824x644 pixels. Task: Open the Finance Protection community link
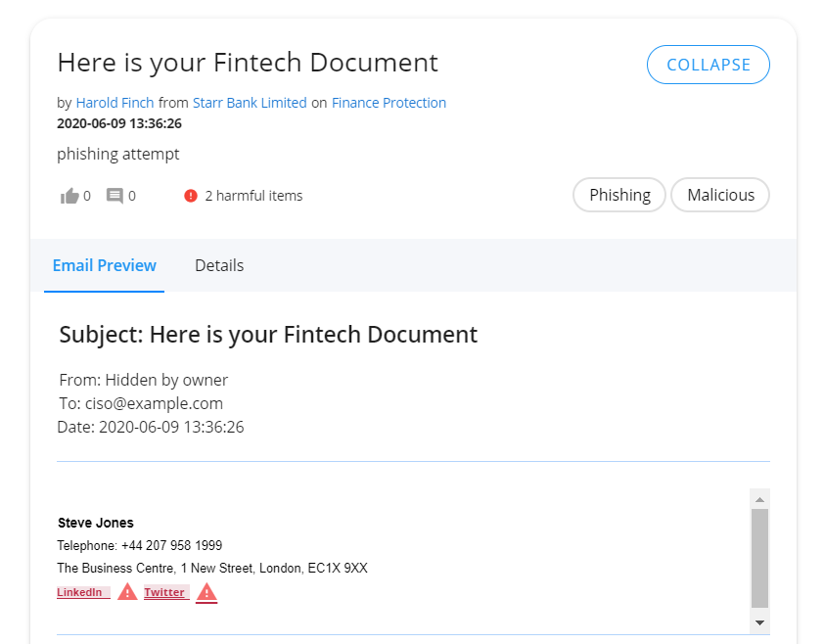[389, 103]
